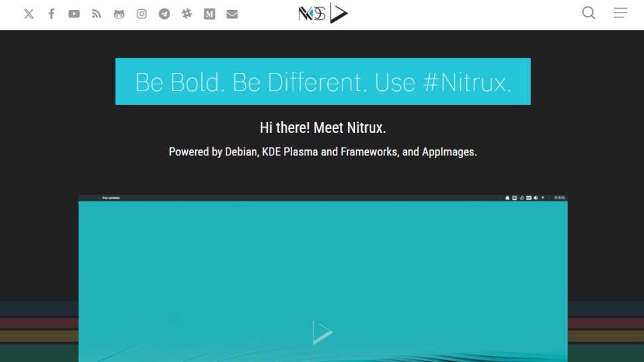This screenshot has height=362, width=644.
Task: Open the YouTube channel icon
Action: (x=74, y=14)
